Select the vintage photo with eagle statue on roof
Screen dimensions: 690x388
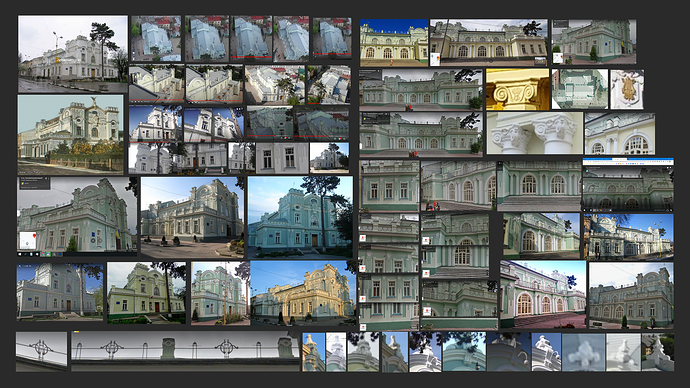tap(70, 135)
